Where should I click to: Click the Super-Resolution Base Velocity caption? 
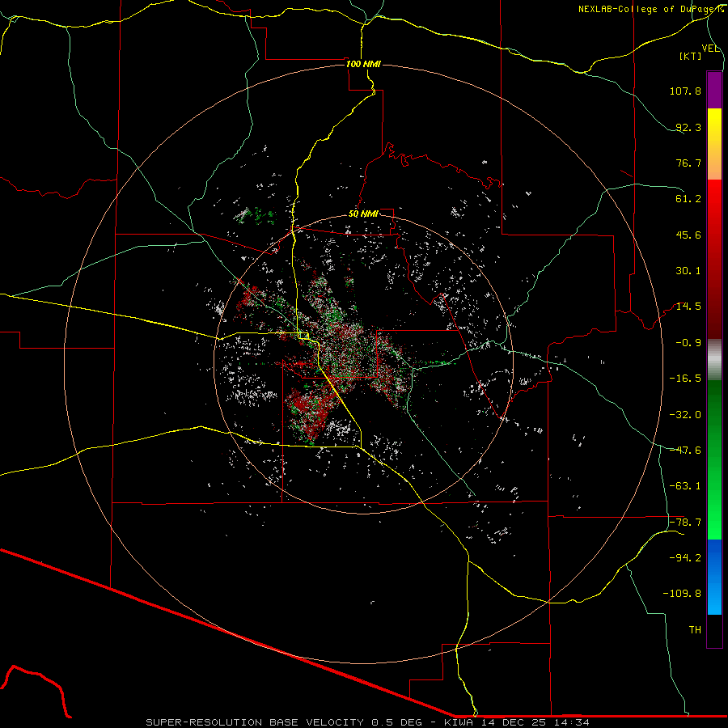pyautogui.click(x=368, y=722)
